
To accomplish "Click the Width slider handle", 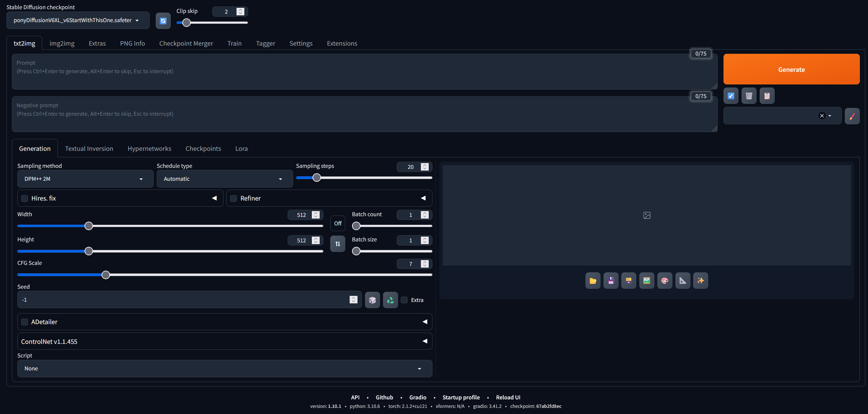I will pos(89,226).
